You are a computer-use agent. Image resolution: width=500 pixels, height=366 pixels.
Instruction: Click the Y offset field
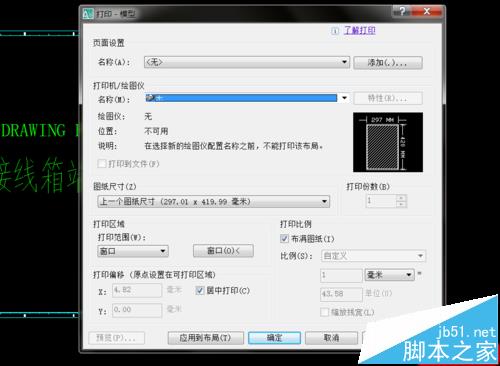(137, 310)
